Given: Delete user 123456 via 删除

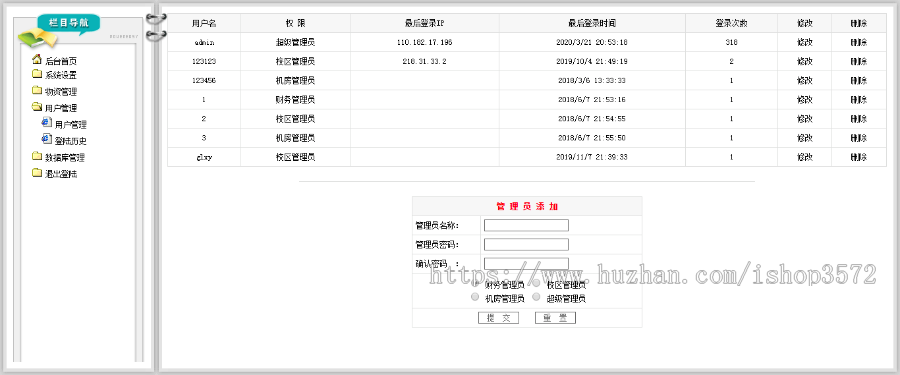Looking at the screenshot, I should click(859, 80).
